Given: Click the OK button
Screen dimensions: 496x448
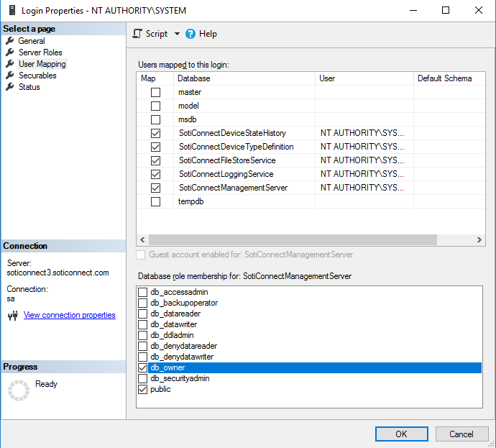Looking at the screenshot, I should [401, 434].
